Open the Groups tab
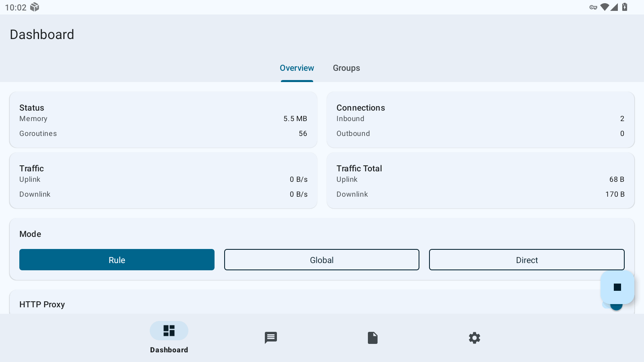 [x=346, y=68]
